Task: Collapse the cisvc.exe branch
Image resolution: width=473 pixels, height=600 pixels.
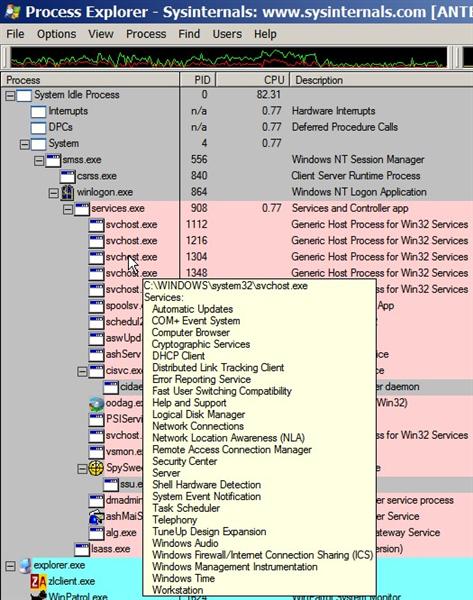Action: point(82,371)
